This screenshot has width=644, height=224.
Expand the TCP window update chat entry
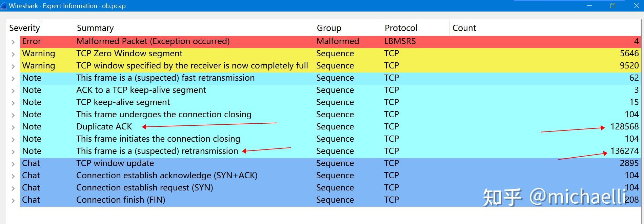click(x=13, y=163)
